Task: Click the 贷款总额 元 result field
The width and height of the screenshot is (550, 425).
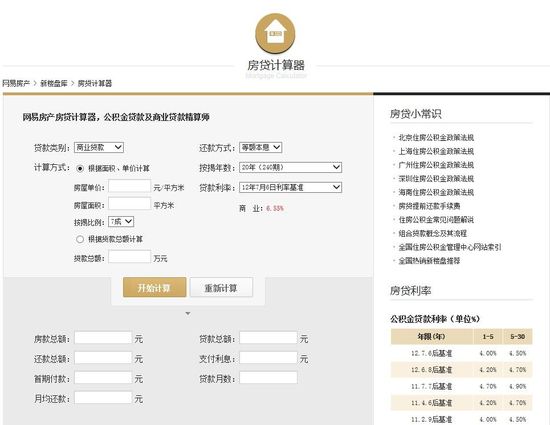Action: point(268,338)
